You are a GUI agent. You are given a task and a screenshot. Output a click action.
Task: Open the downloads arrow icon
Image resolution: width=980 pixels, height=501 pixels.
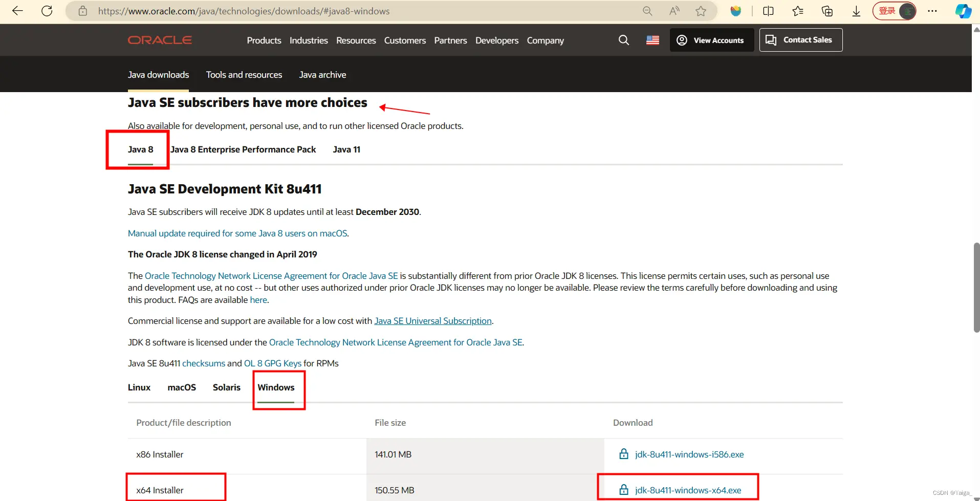pos(856,11)
